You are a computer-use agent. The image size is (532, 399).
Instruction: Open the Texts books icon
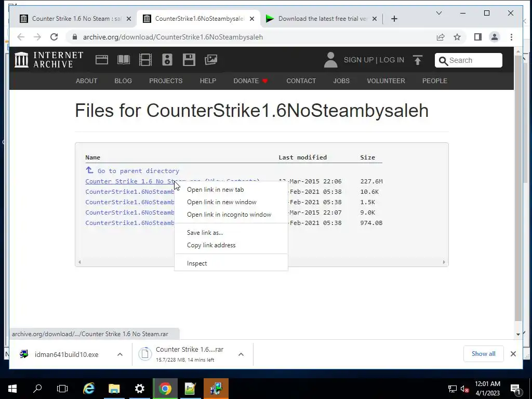pos(124,60)
